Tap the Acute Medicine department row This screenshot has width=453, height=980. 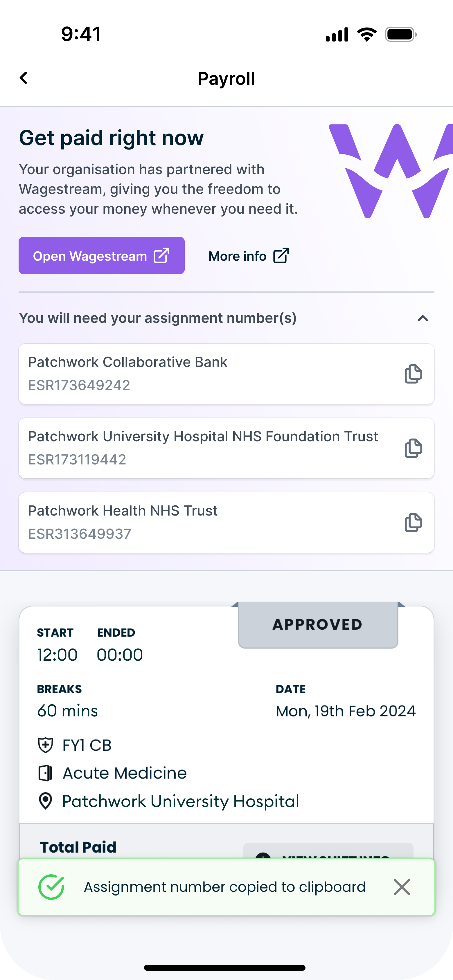[125, 773]
